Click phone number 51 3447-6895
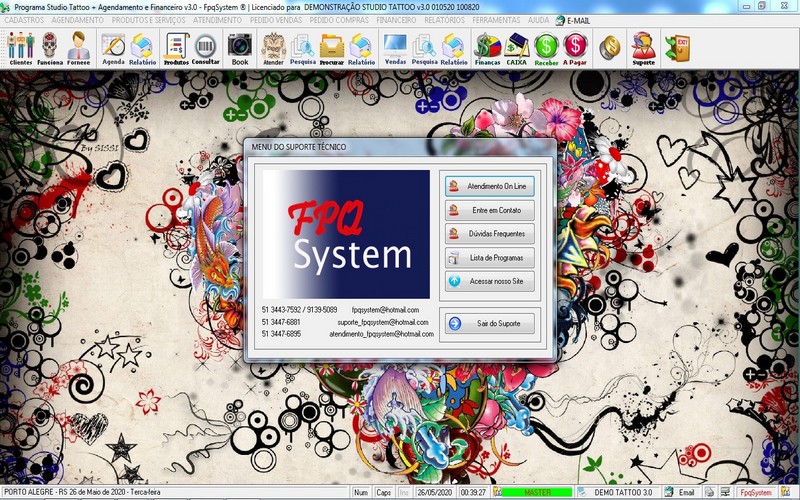This screenshot has height=500, width=800. pos(281,334)
